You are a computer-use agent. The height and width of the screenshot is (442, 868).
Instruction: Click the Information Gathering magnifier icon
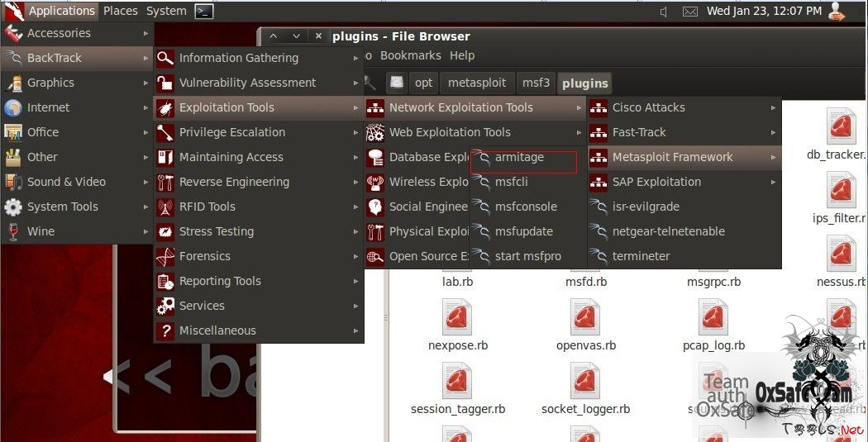[x=165, y=58]
